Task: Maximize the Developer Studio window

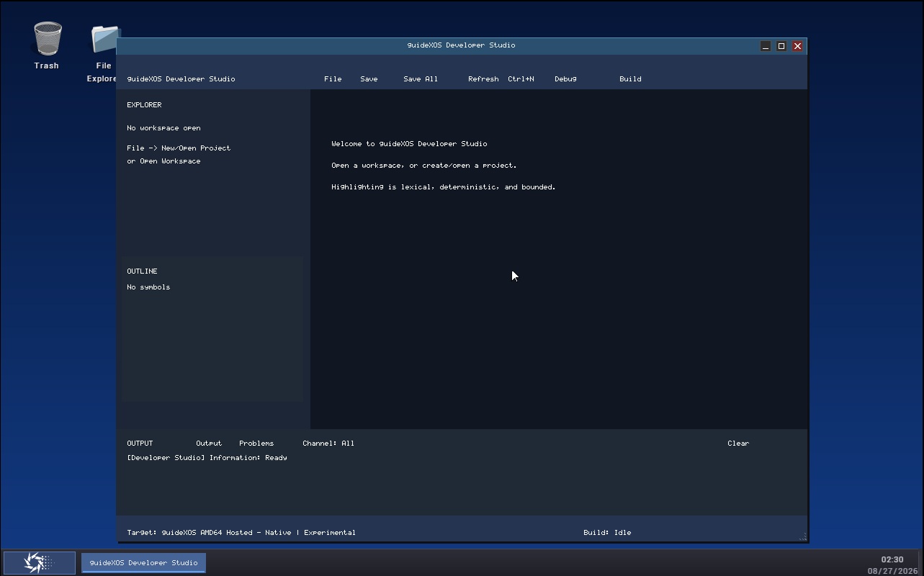Action: (781, 46)
